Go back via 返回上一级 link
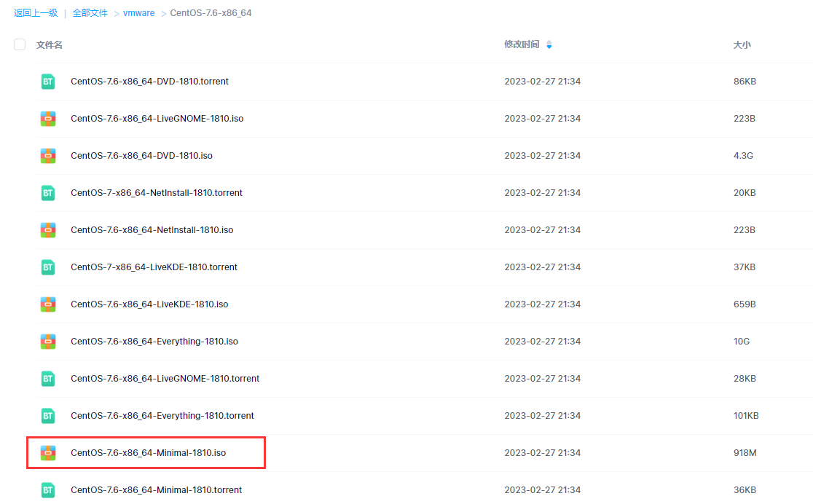The image size is (813, 504). pos(36,13)
